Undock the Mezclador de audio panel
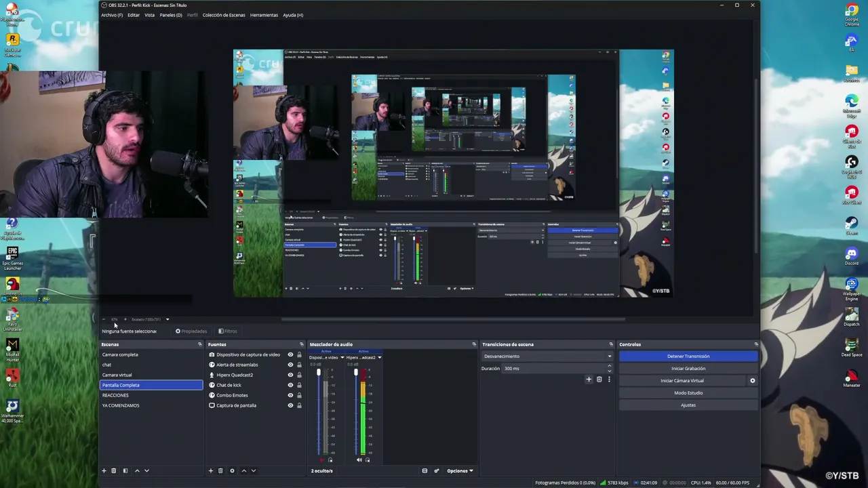This screenshot has height=488, width=868. pyautogui.click(x=474, y=344)
